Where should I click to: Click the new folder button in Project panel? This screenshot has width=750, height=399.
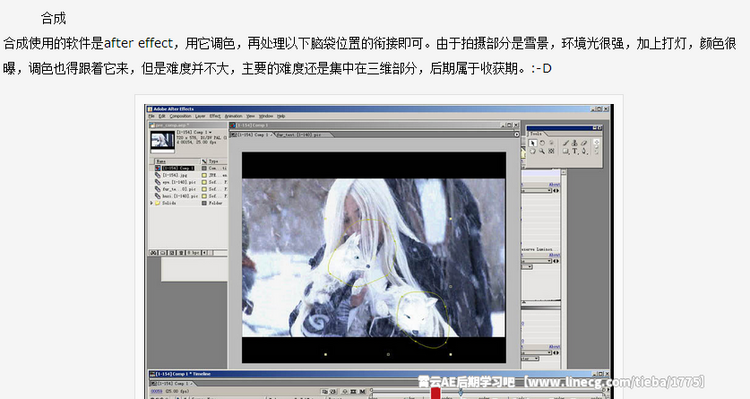pyautogui.click(x=163, y=253)
